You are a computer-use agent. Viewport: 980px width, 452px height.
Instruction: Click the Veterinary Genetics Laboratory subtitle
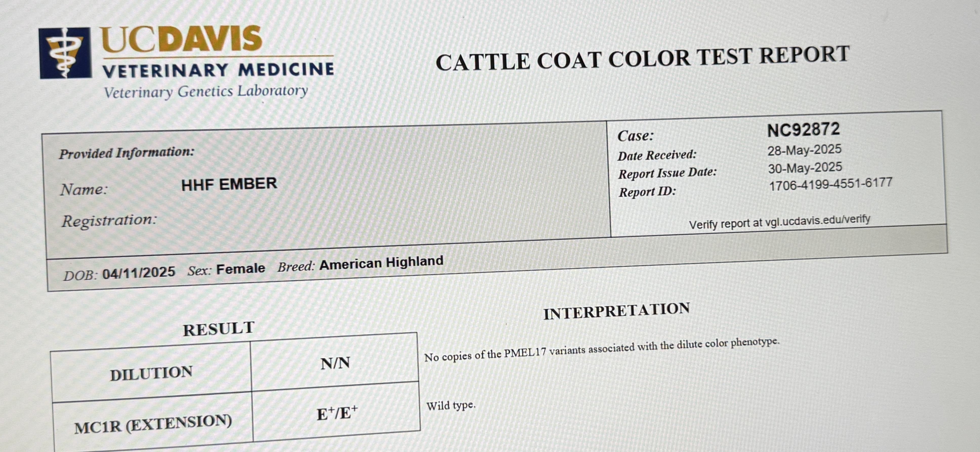click(206, 92)
